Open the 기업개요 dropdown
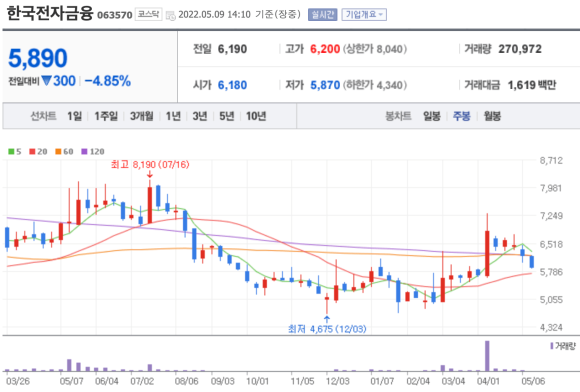This screenshot has width=580, height=392. [x=364, y=14]
